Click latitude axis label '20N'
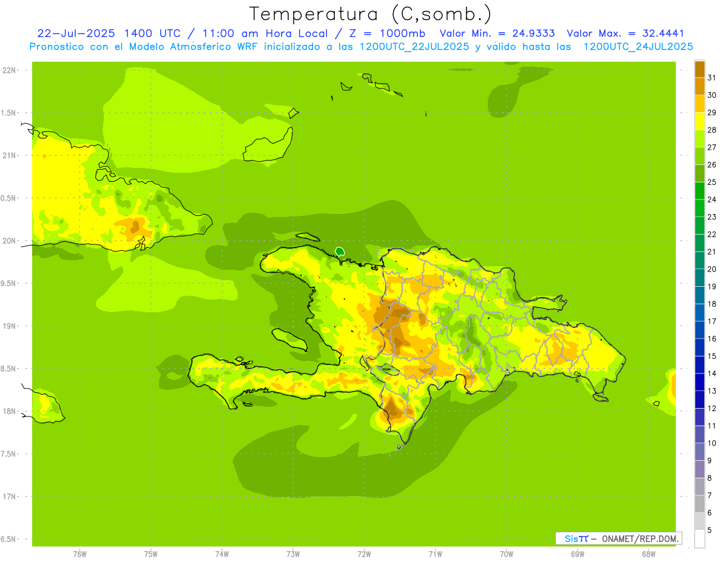The height and width of the screenshot is (562, 728). (9, 241)
